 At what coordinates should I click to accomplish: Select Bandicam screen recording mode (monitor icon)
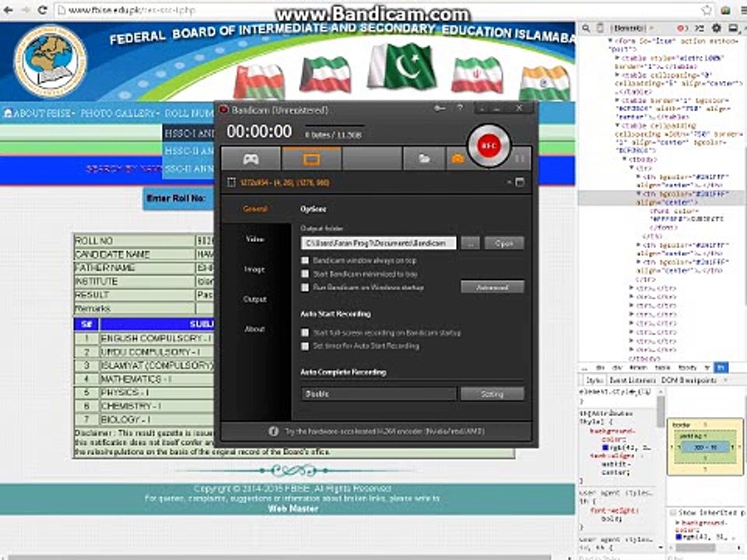(x=311, y=159)
